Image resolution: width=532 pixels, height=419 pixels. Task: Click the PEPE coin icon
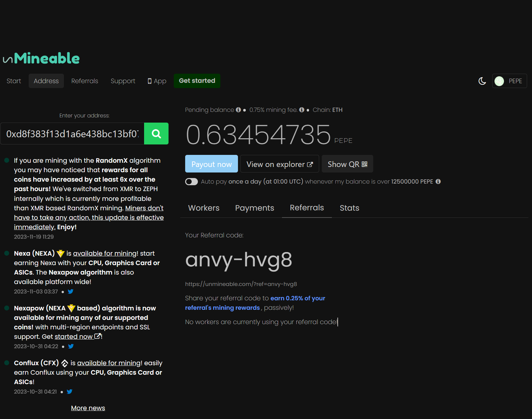tap(499, 81)
